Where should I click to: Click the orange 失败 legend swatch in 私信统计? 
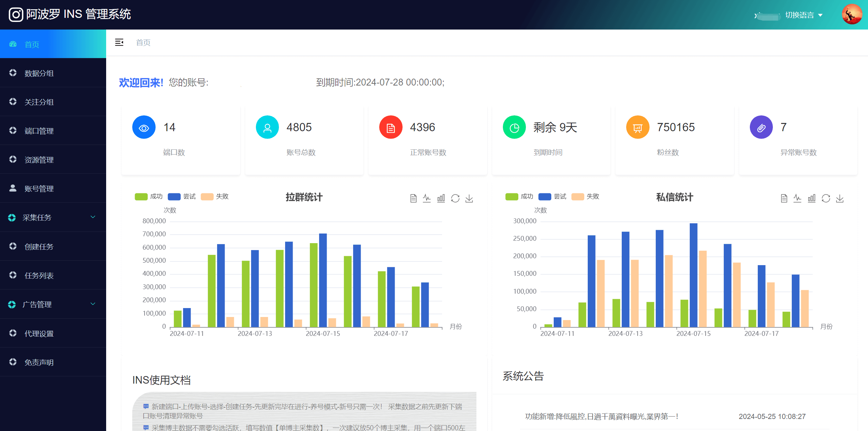point(577,196)
